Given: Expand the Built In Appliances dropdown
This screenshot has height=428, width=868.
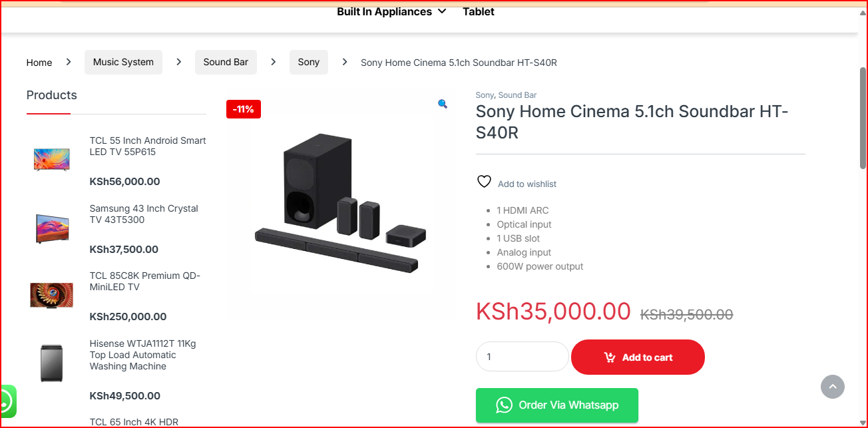Looking at the screenshot, I should 391,12.
